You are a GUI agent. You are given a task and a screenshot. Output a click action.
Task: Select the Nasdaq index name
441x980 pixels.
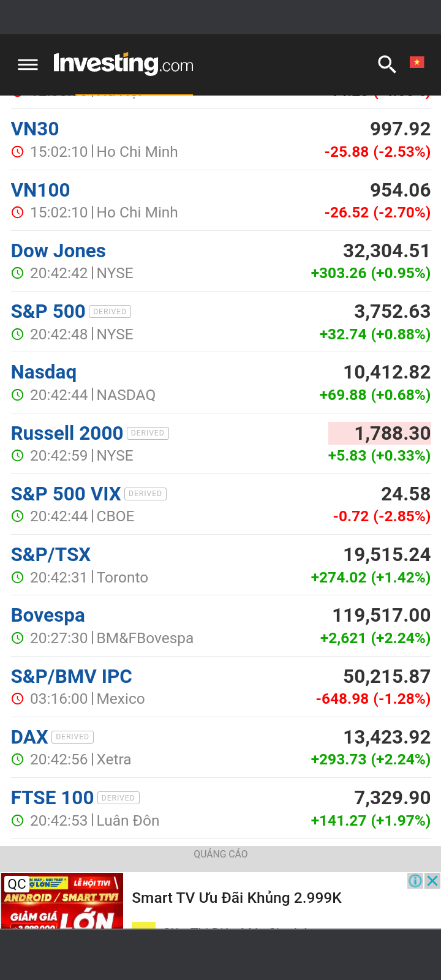point(44,372)
